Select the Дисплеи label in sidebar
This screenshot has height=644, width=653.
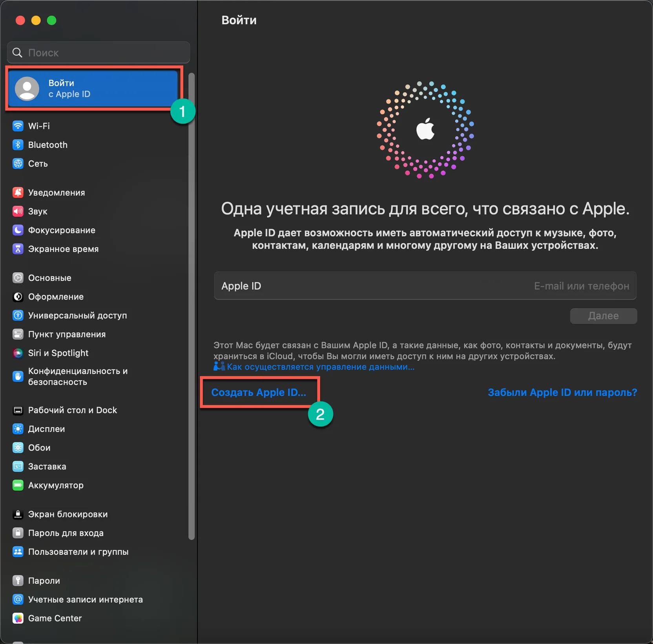coord(47,429)
